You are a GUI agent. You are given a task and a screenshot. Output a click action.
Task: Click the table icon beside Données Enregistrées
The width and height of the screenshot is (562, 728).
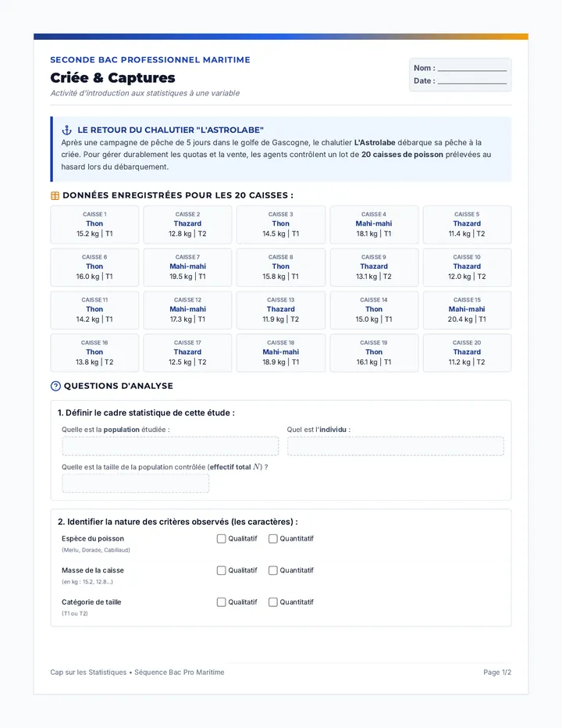point(55,195)
